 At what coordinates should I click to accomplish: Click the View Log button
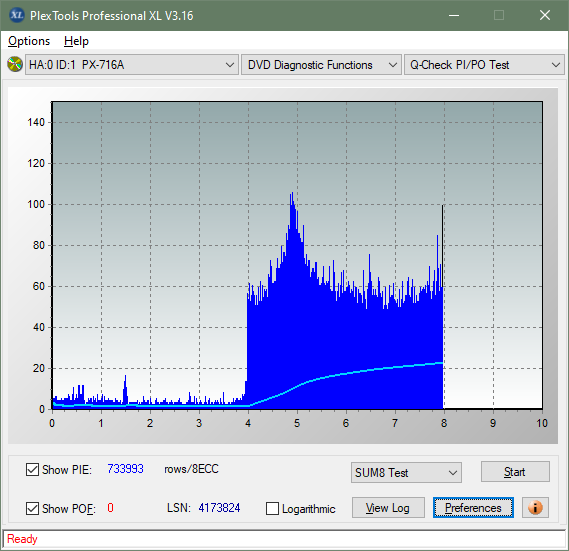pos(388,507)
